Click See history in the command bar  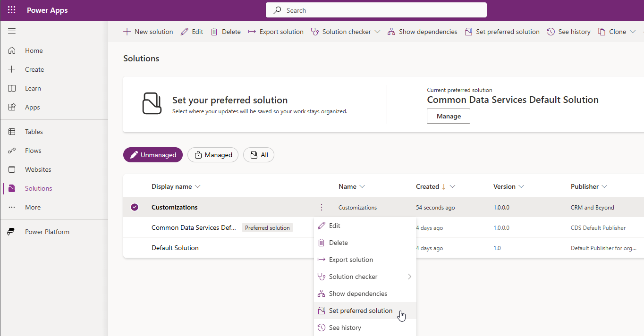tap(568, 32)
